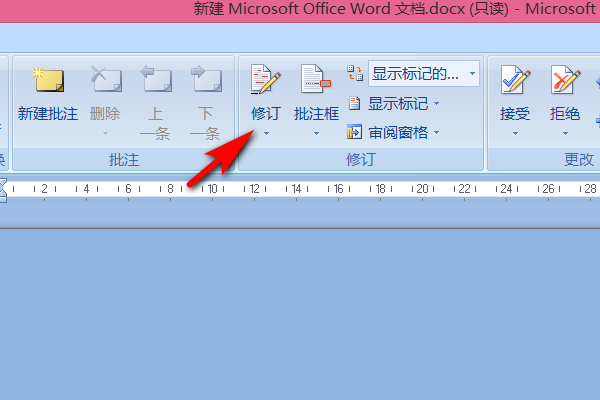Click the 新建批注 button label
The image size is (600, 400).
(48, 114)
